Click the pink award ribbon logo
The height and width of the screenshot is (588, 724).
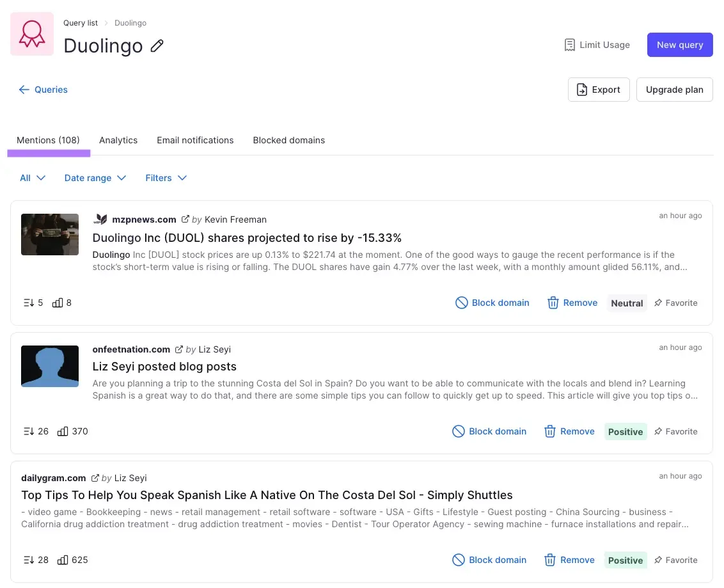point(32,34)
